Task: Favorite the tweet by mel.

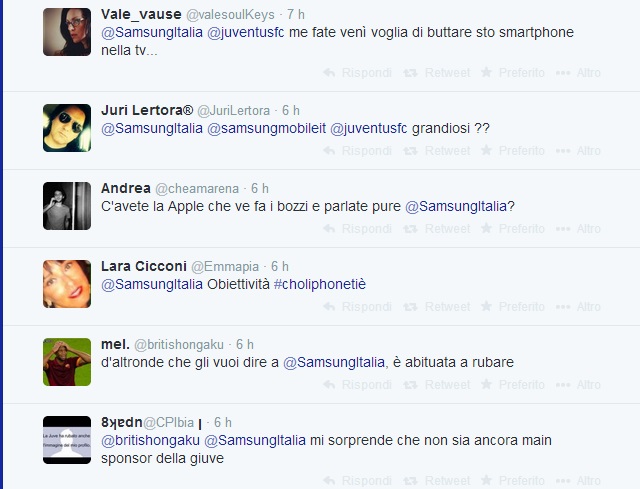Action: pyautogui.click(x=513, y=385)
